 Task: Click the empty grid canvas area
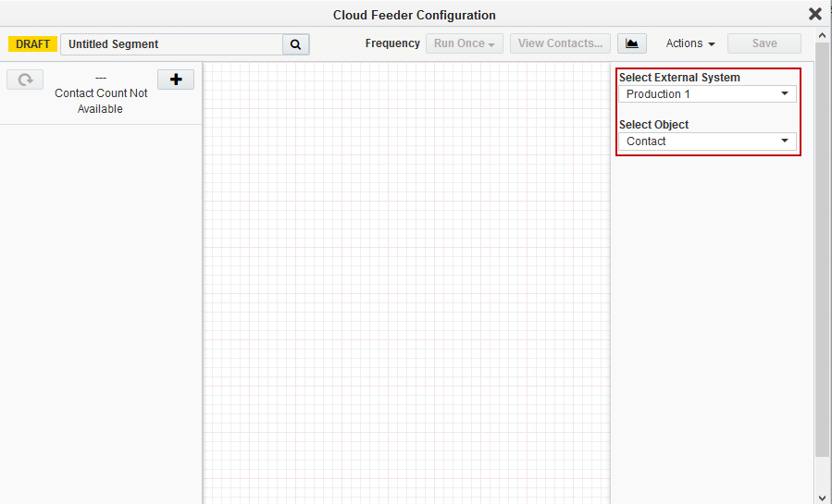(406, 277)
